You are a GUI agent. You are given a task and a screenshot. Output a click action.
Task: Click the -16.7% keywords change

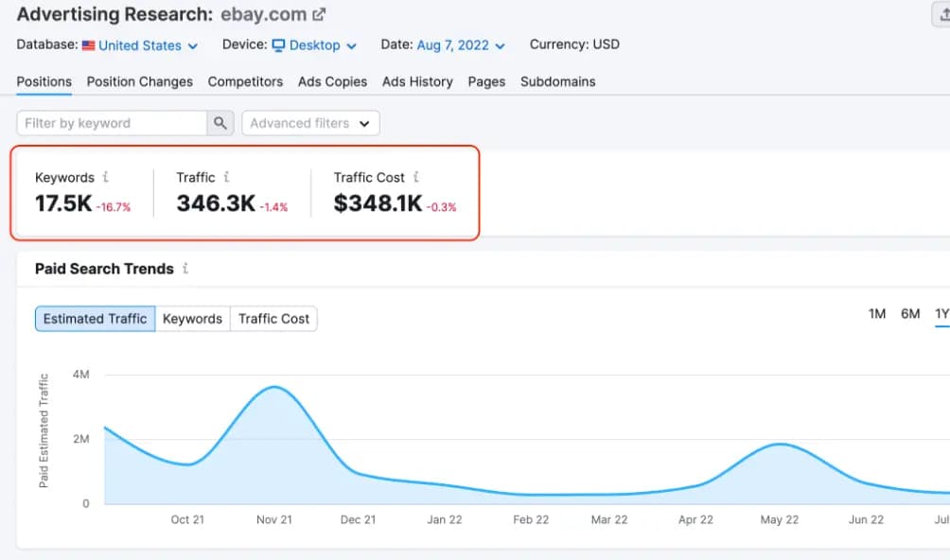(114, 208)
